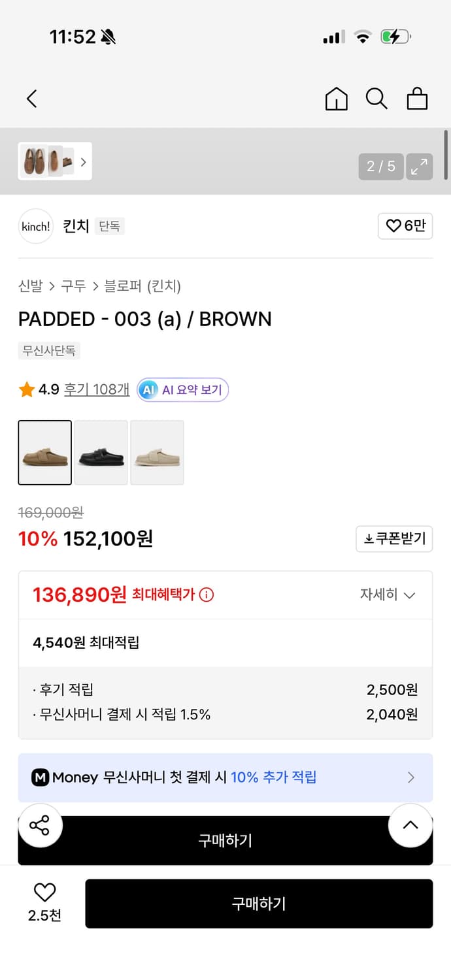Open the 블로퍼 breadcrumb category
451x980 pixels.
coord(122,286)
